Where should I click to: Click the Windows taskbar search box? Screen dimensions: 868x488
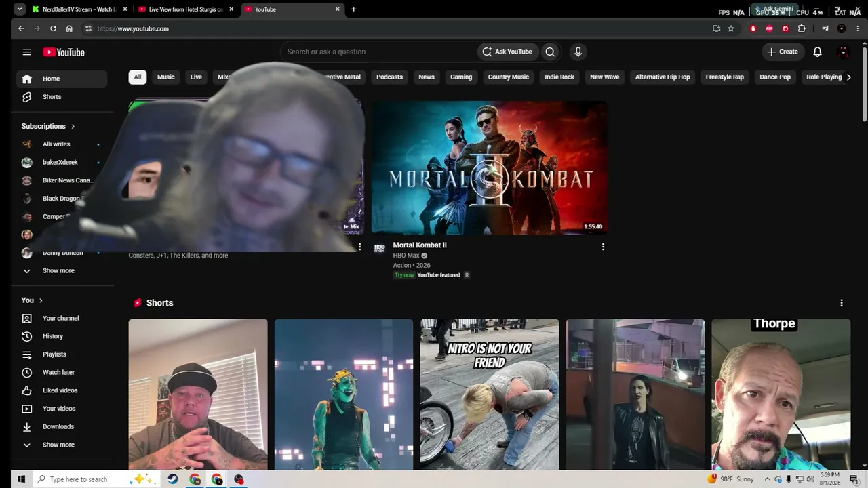pos(96,479)
